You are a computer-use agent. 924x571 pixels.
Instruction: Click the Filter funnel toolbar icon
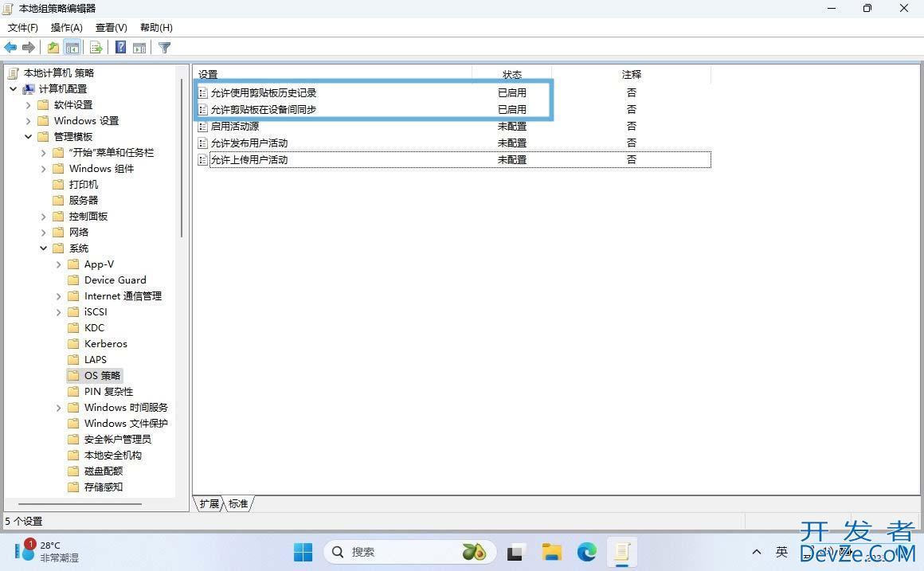(164, 48)
